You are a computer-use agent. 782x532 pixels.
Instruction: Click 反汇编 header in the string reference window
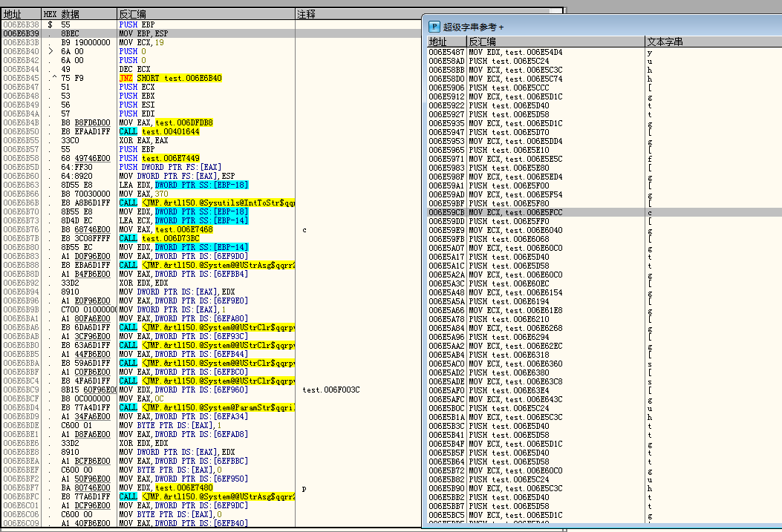click(481, 42)
